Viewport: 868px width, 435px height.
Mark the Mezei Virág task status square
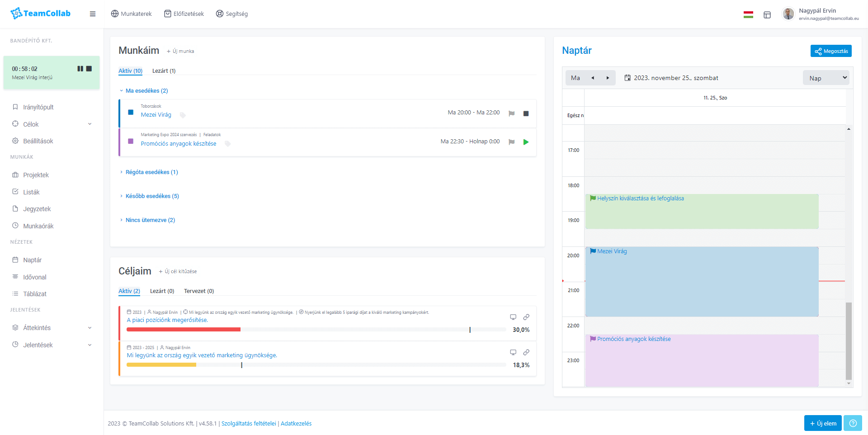tap(131, 112)
